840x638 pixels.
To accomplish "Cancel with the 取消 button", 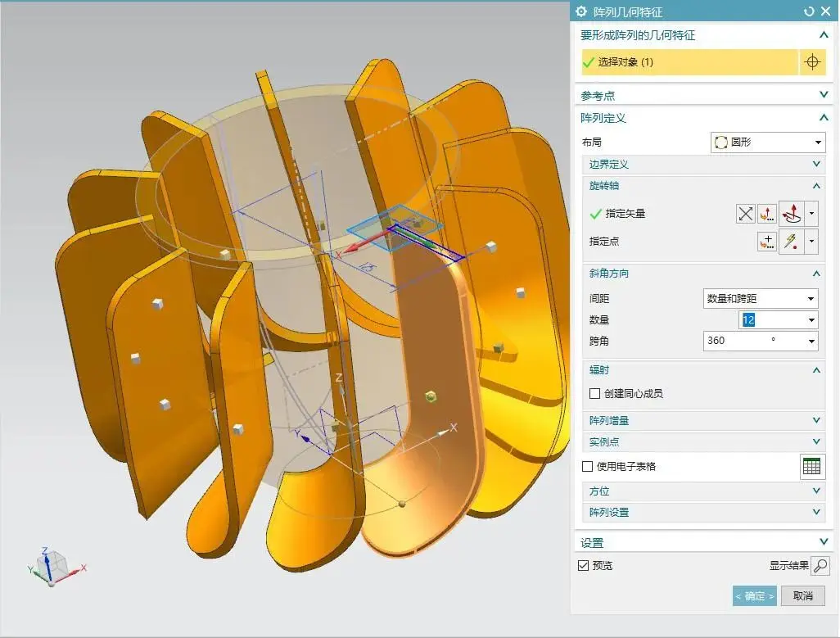I will click(802, 595).
